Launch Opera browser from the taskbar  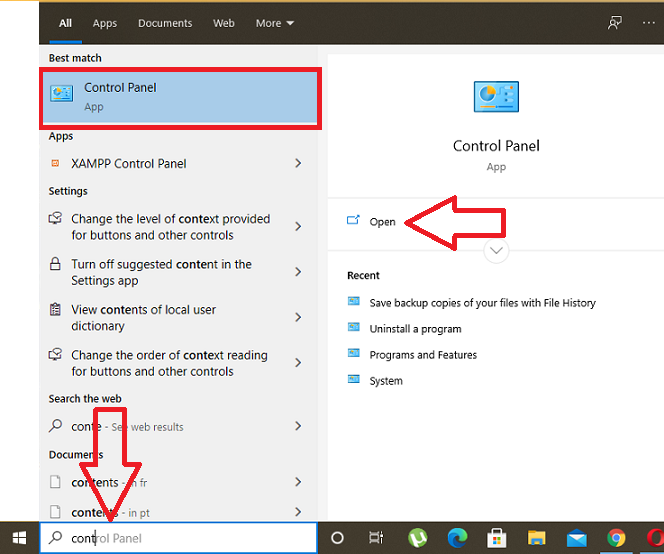(x=655, y=538)
